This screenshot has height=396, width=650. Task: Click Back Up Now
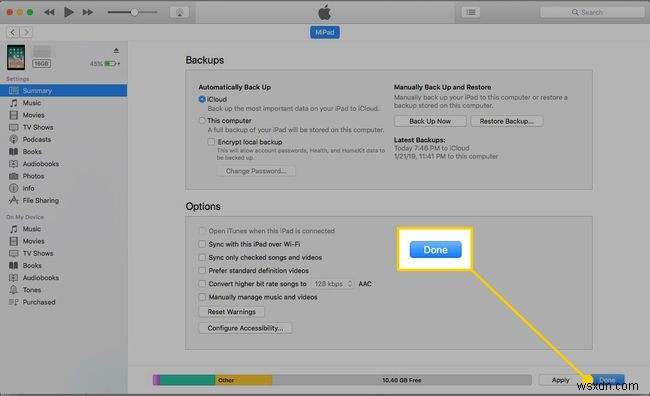pyautogui.click(x=430, y=121)
